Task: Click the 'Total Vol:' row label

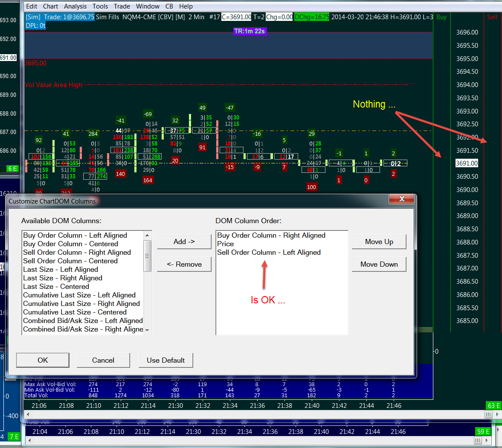Action: (x=36, y=395)
